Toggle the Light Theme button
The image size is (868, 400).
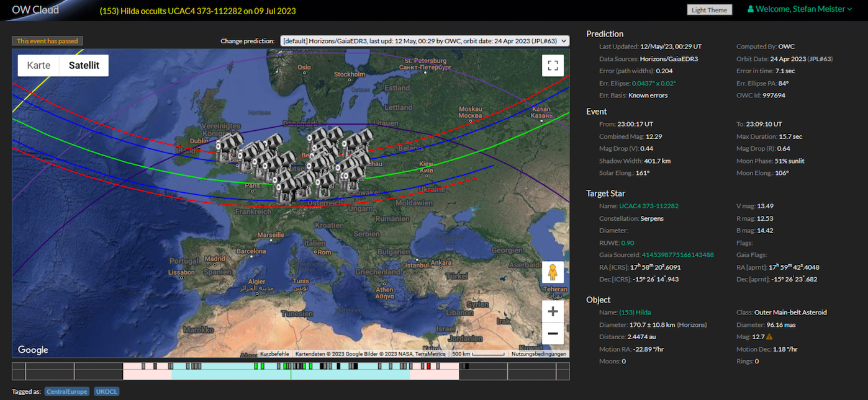tap(709, 10)
